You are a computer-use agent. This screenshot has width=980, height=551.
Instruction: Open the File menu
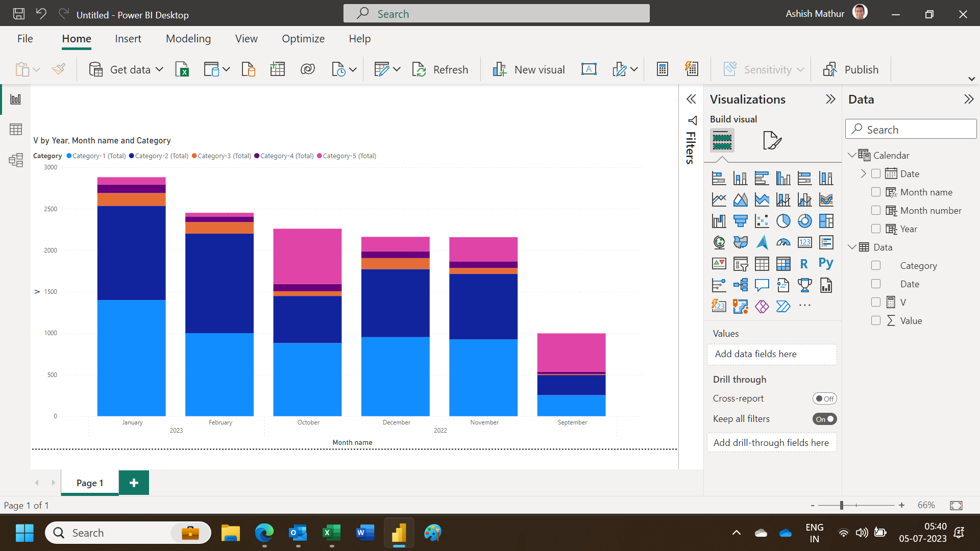coord(25,39)
